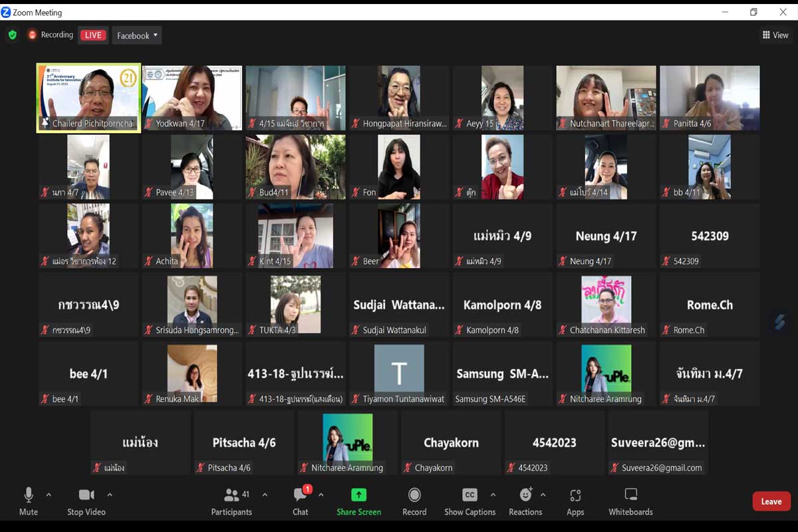This screenshot has width=798, height=532.
Task: Leave the meeting
Action: pyautogui.click(x=771, y=501)
